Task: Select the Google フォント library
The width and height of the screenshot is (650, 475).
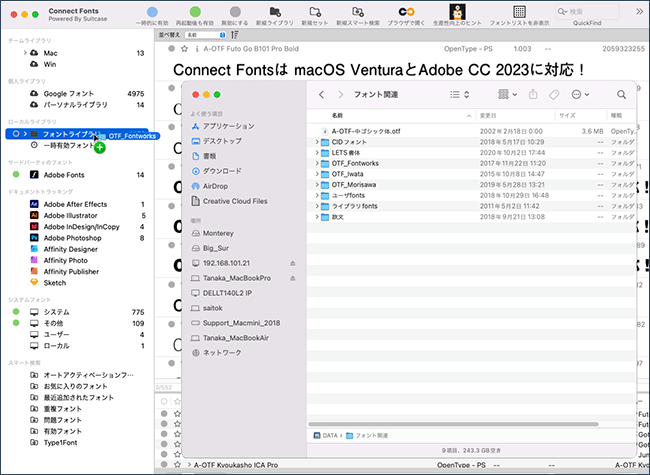Action: tap(69, 94)
